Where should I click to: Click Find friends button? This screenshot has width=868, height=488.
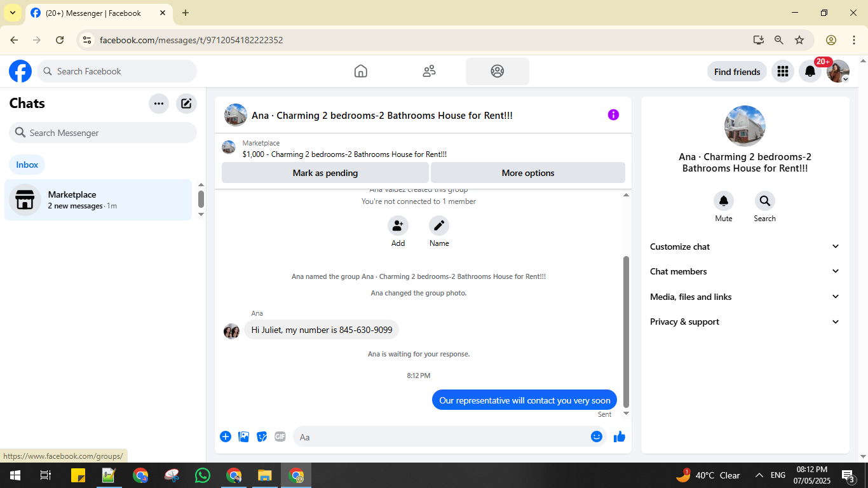(737, 72)
